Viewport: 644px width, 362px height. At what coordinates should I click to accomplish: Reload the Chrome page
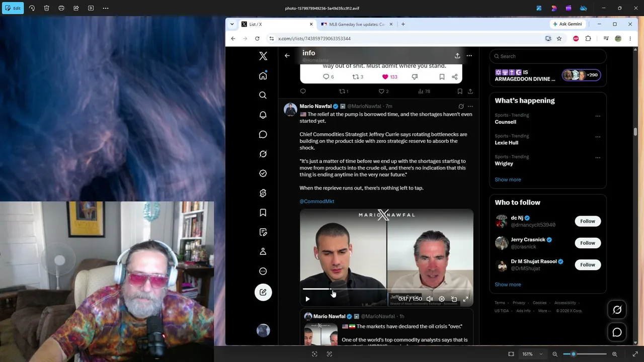[257, 39]
